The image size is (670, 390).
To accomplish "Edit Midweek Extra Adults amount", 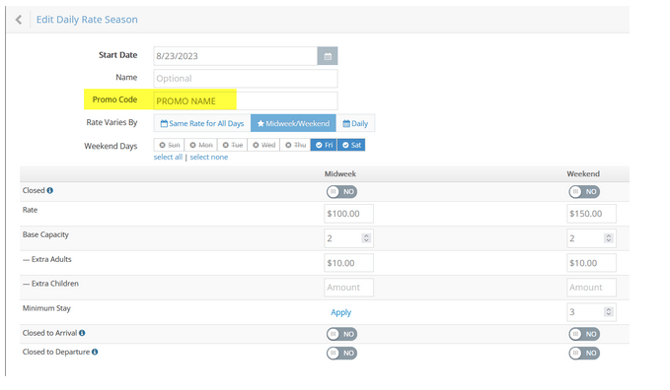I will [x=349, y=263].
